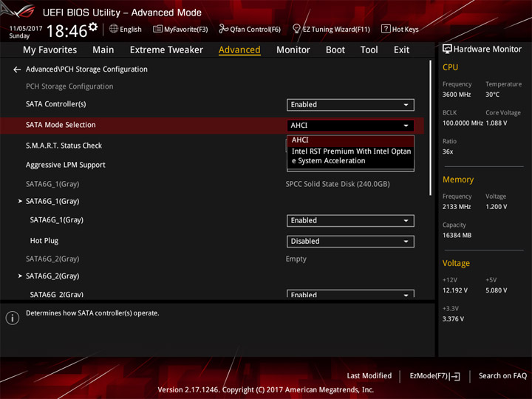Open Qfan Control fan icon
The image size is (532, 399).
(x=223, y=29)
